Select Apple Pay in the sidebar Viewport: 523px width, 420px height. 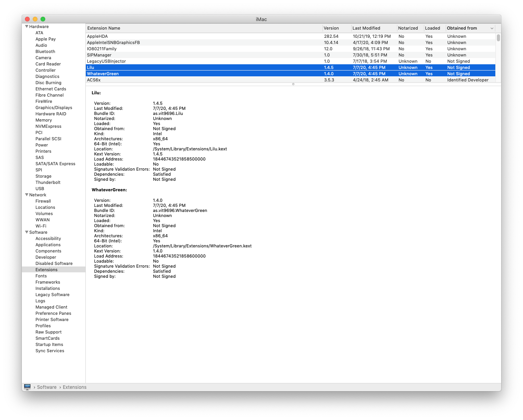[46, 39]
